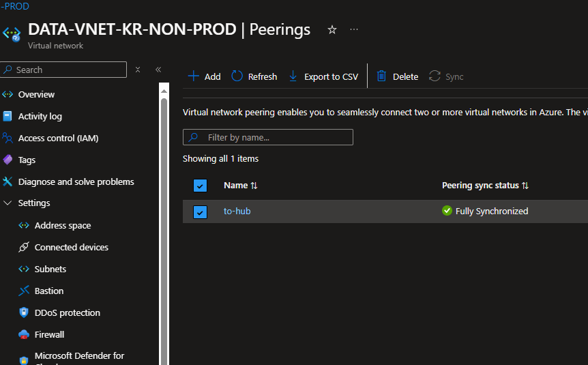
Task: Collapse the sidebar with double chevron
Action: point(158,70)
